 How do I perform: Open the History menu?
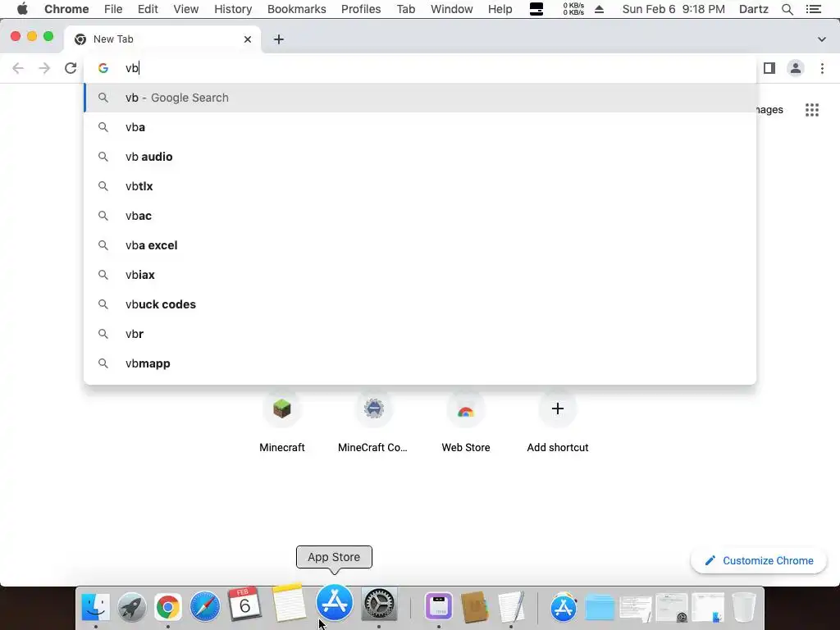click(233, 9)
